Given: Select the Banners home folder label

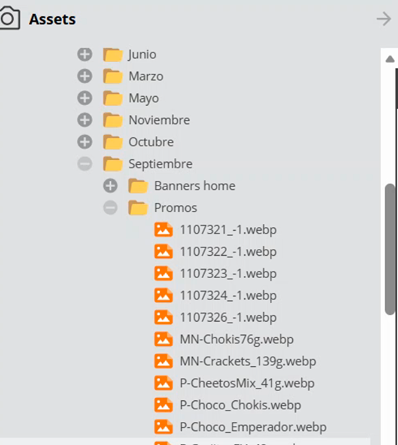Looking at the screenshot, I should 195,186.
